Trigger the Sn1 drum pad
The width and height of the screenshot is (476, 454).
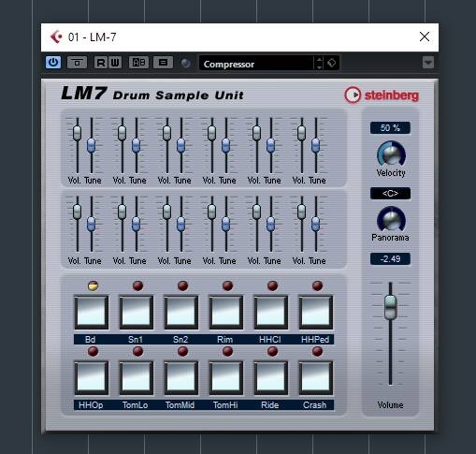pos(137,313)
